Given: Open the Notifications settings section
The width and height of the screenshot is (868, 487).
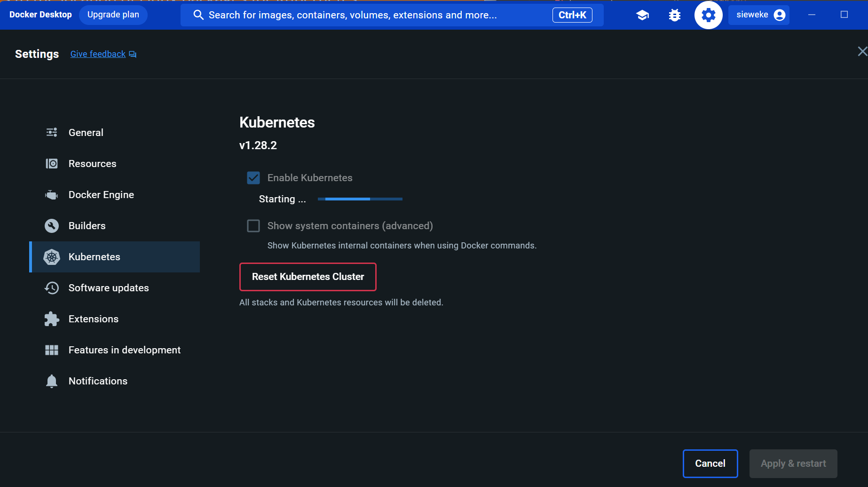Looking at the screenshot, I should 115,381.
